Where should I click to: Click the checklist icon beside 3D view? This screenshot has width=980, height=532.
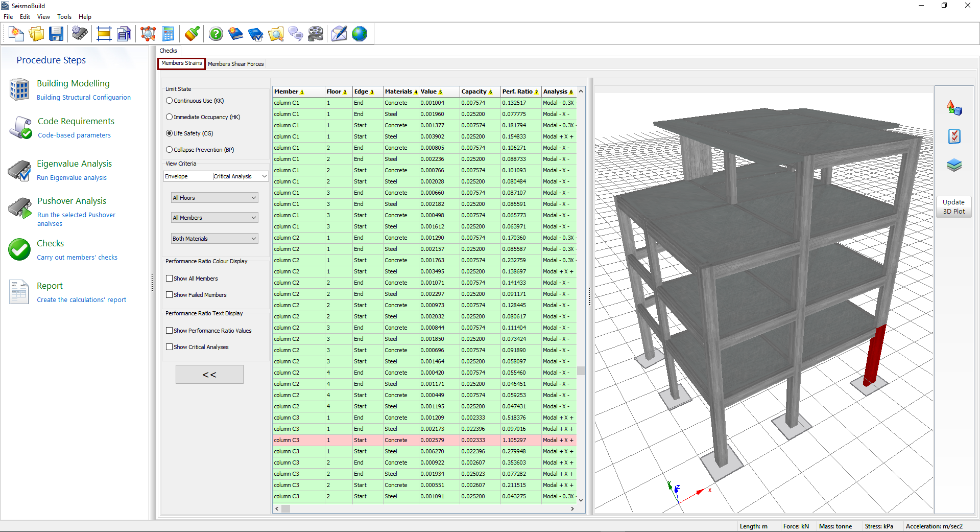coord(954,136)
